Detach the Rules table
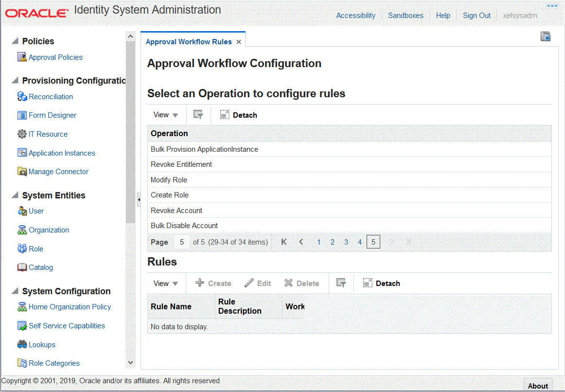The width and height of the screenshot is (565, 392). pyautogui.click(x=381, y=283)
